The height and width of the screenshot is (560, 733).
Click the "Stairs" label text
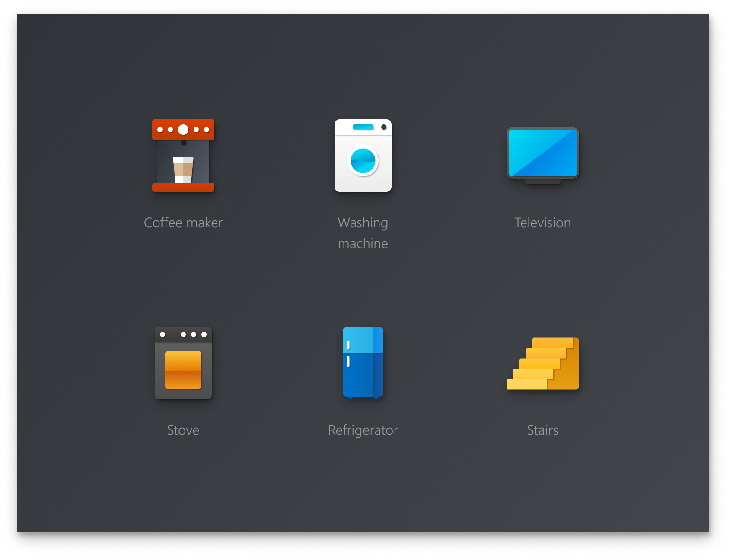pos(543,430)
